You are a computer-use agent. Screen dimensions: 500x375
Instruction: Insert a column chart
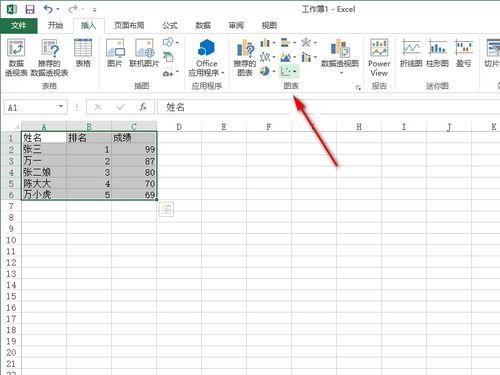coord(265,42)
